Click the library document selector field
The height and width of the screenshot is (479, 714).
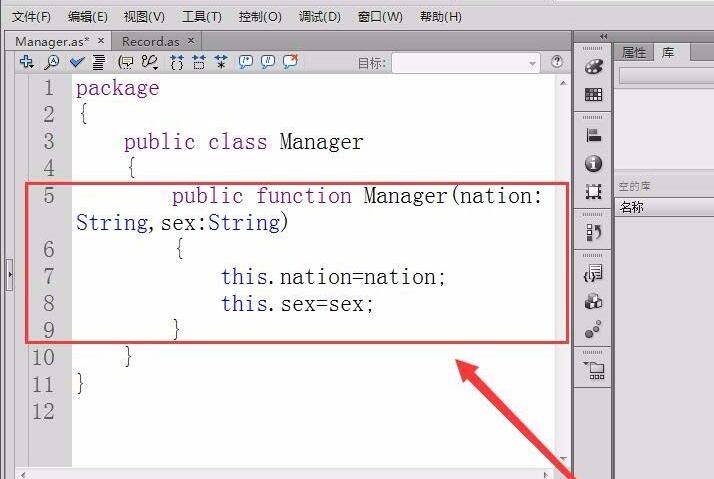coord(666,76)
